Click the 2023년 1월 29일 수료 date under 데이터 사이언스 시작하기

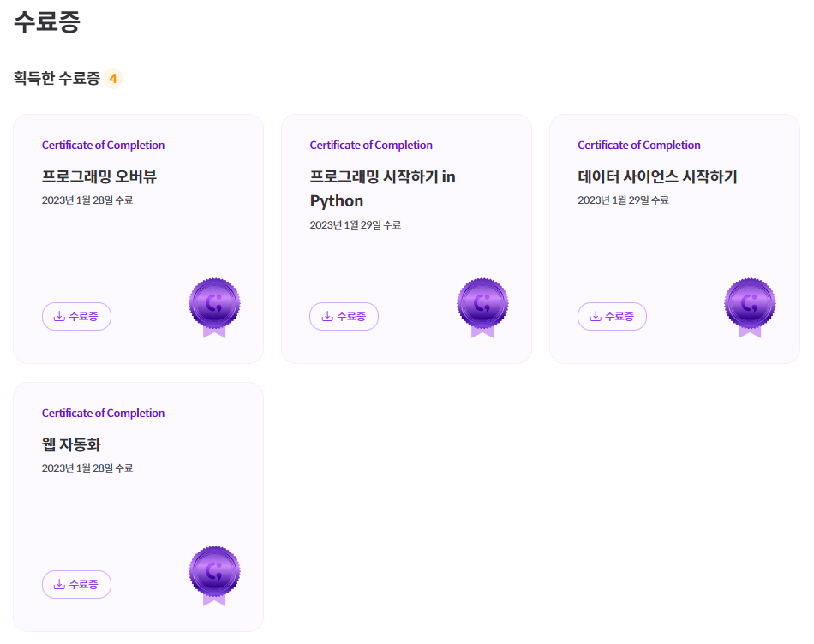click(x=623, y=200)
